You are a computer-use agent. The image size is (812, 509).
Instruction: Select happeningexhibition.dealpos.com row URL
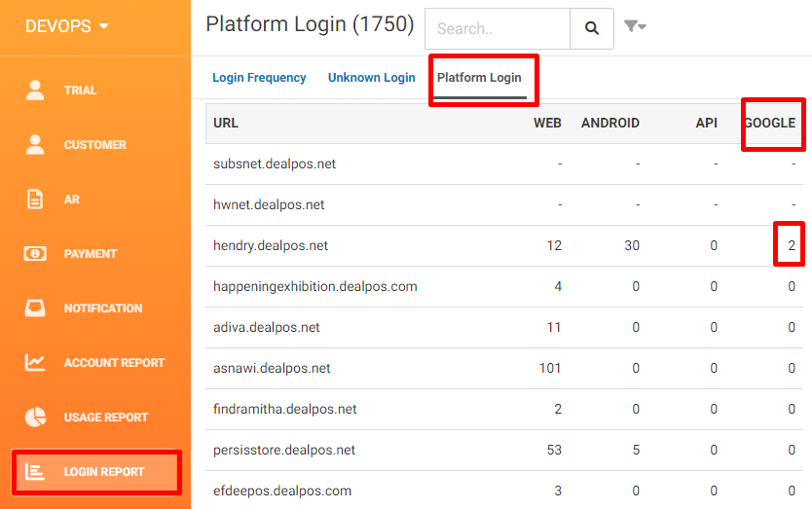(314, 287)
